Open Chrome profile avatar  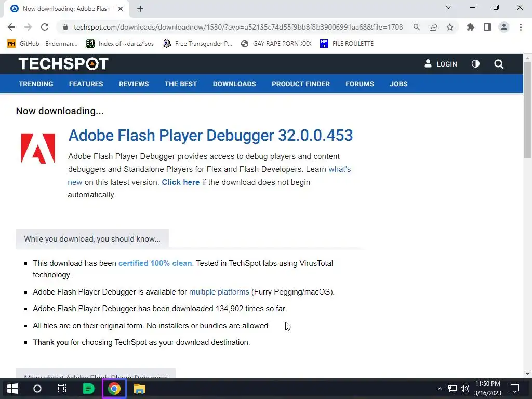504,27
